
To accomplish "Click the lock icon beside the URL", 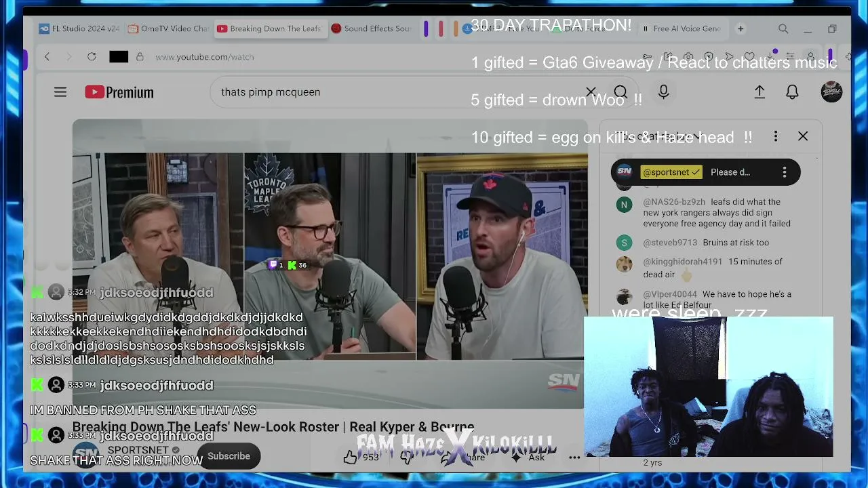I will click(140, 57).
